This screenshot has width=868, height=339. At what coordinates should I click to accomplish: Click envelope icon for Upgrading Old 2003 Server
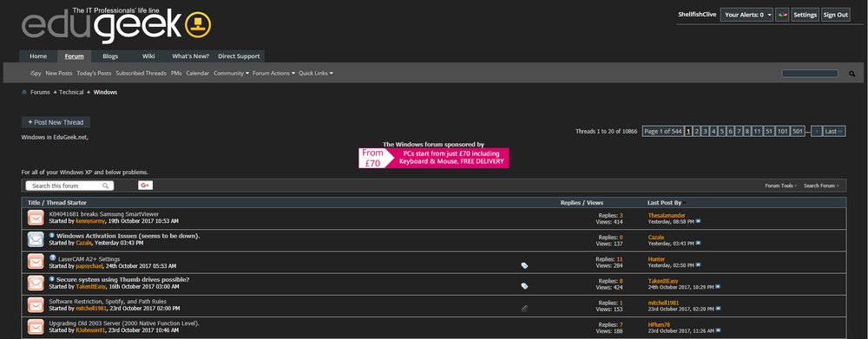(x=36, y=327)
